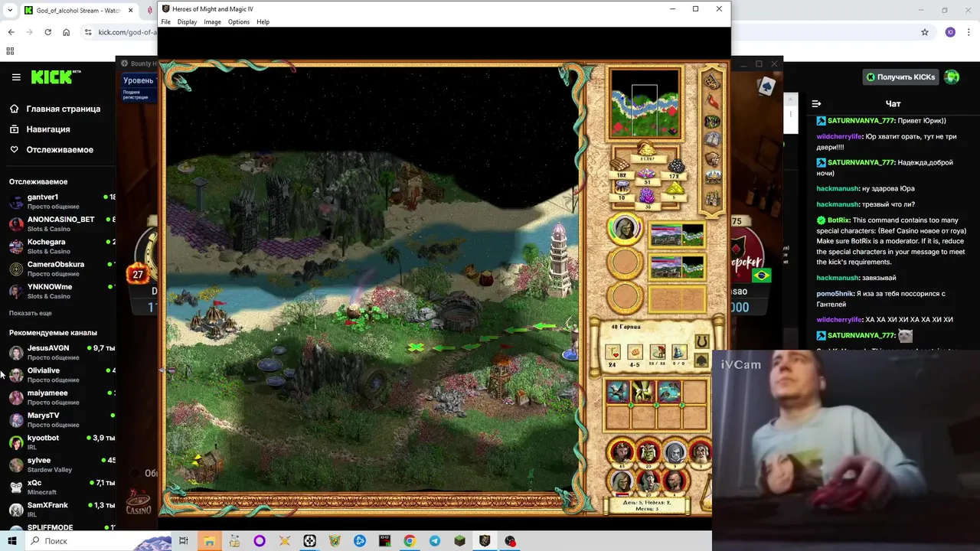The height and width of the screenshot is (551, 980).
Task: Click the browser back arrow
Action: (x=11, y=32)
